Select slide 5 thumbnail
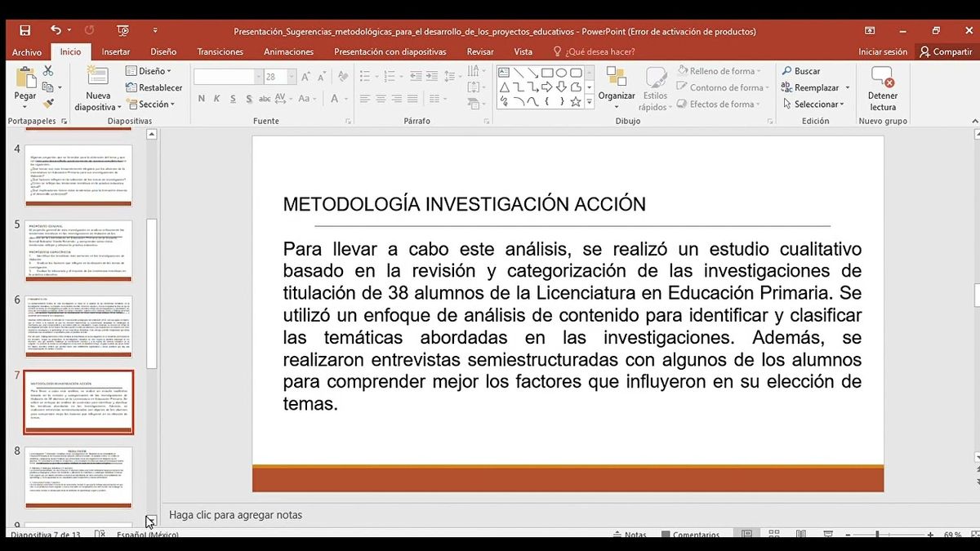 [x=78, y=250]
